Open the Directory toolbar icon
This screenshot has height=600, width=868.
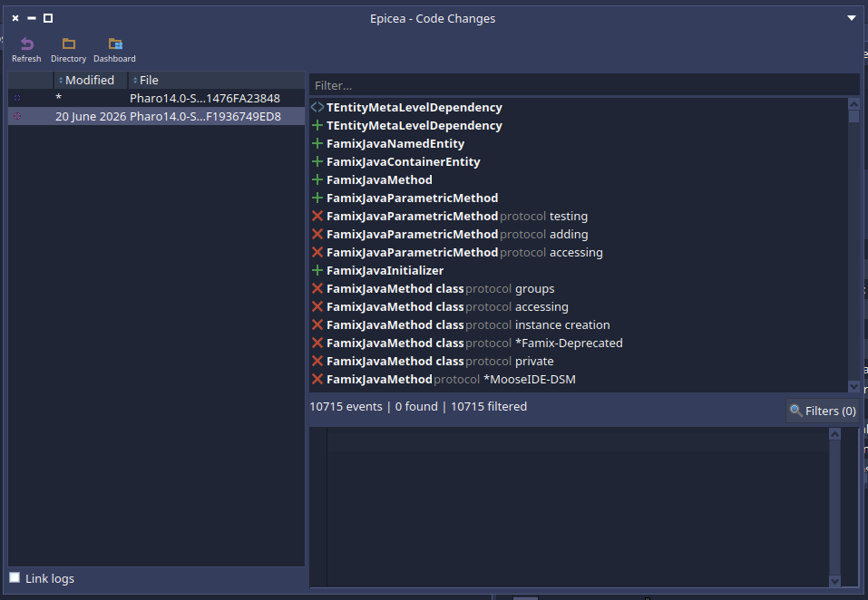click(x=69, y=44)
